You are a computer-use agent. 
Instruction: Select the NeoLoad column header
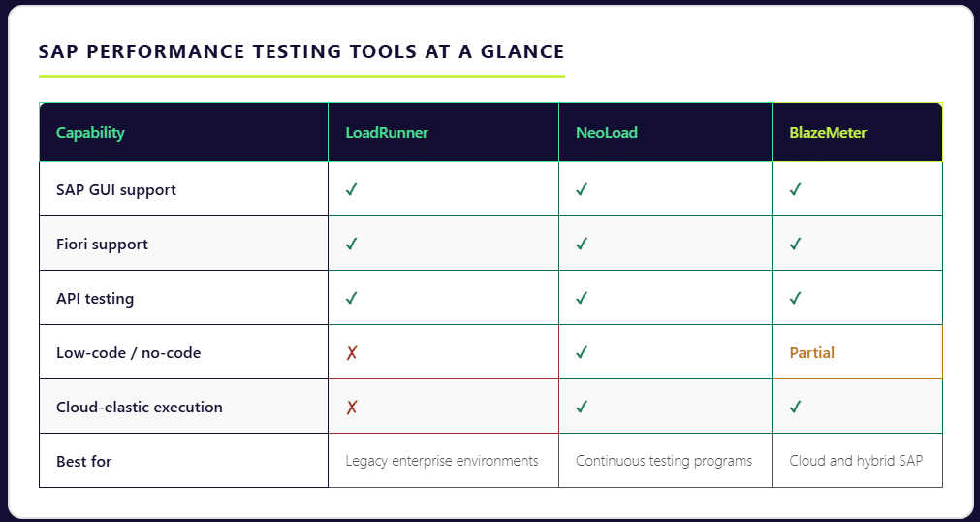[607, 132]
